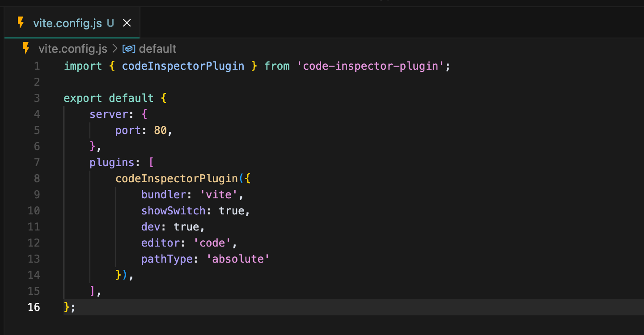
Task: Click the chevron separator in the breadcrumb bar
Action: [x=114, y=48]
